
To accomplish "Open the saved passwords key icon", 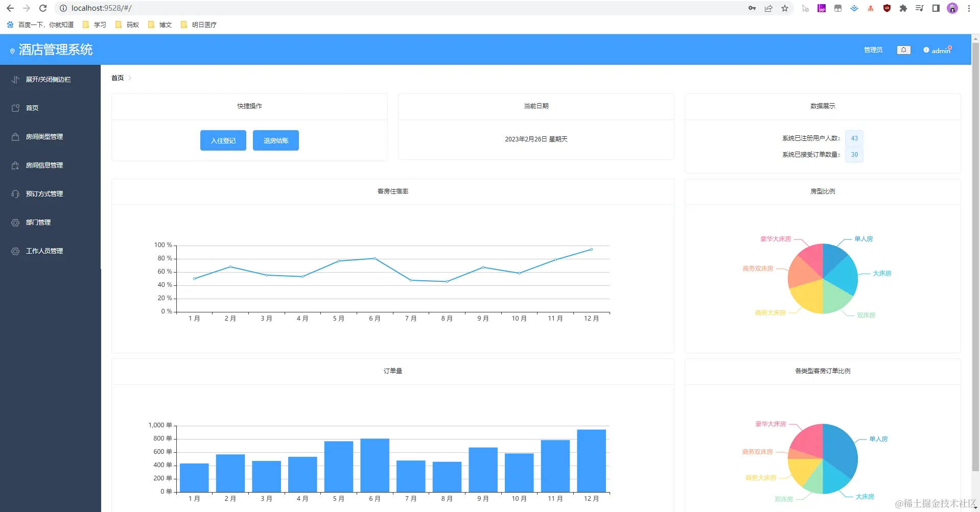I will pyautogui.click(x=752, y=8).
